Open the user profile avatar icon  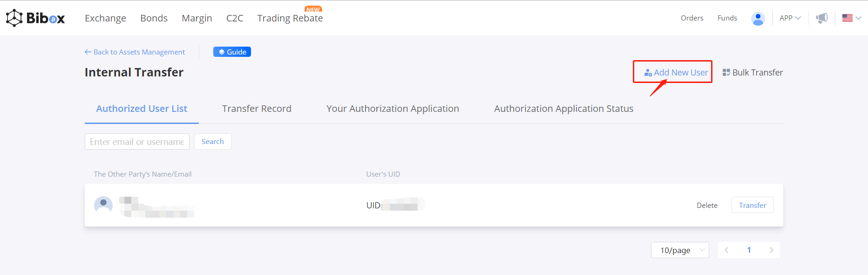[x=758, y=19]
